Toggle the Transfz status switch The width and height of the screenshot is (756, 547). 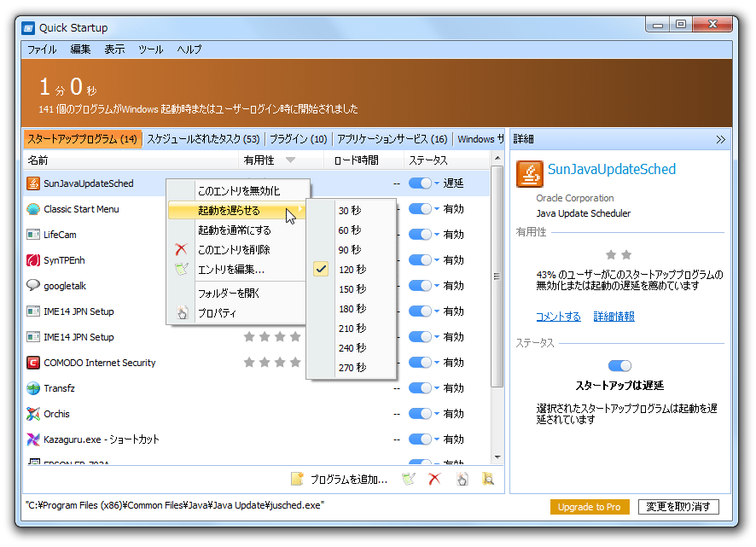(420, 387)
